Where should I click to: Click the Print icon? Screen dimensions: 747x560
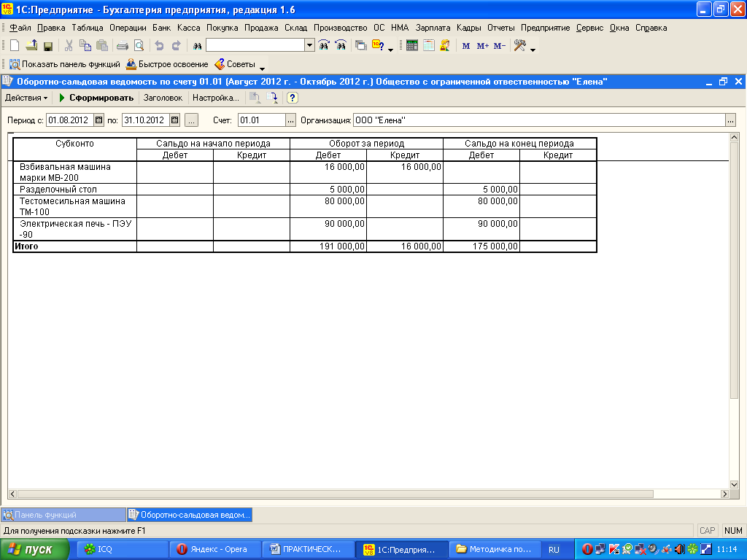pyautogui.click(x=123, y=46)
